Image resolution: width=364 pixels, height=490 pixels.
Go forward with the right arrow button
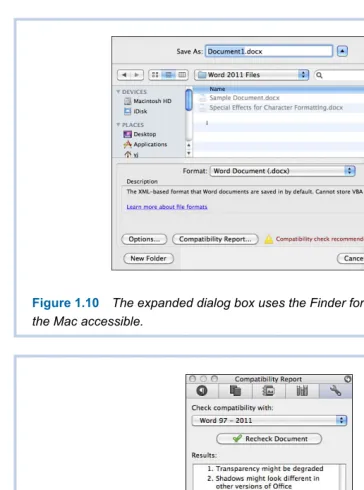pos(137,75)
